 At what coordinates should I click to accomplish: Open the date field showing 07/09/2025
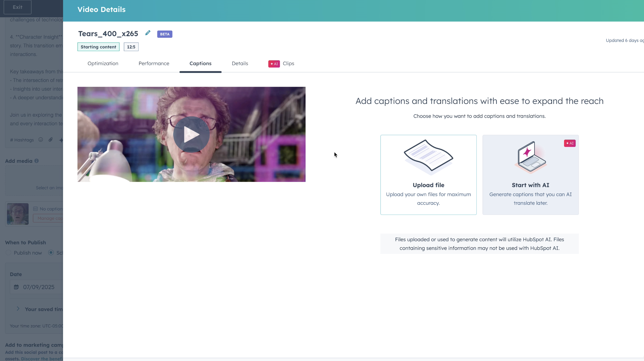(x=36, y=287)
